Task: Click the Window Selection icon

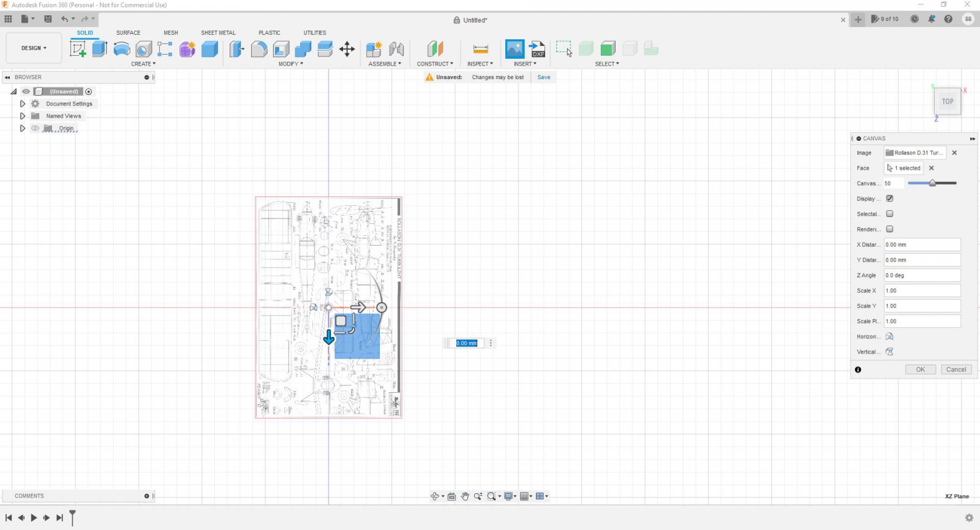Action: click(564, 49)
